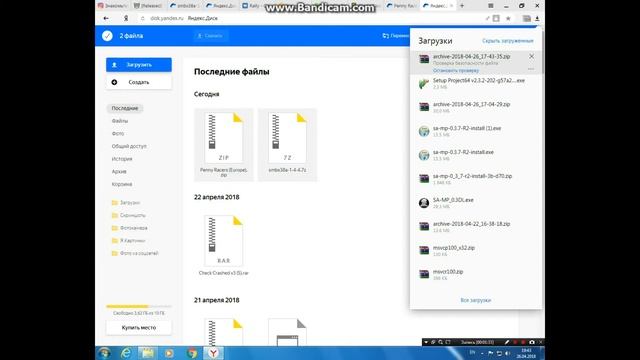Screen dimensions: 640x360
Task: Open the Файлы section in sidebar
Action: [120, 121]
